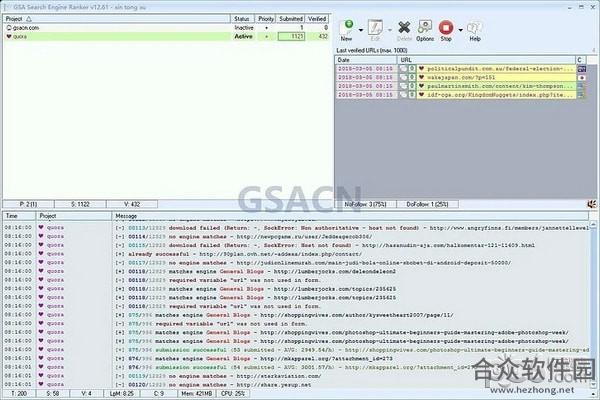Click the S: 1122 status panel
The image size is (600, 400).
point(80,204)
